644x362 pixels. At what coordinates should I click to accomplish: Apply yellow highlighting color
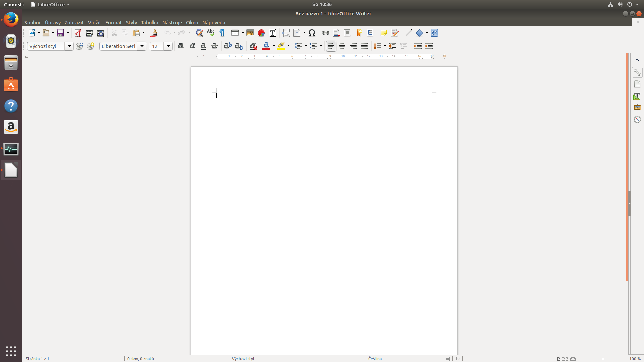(x=281, y=46)
